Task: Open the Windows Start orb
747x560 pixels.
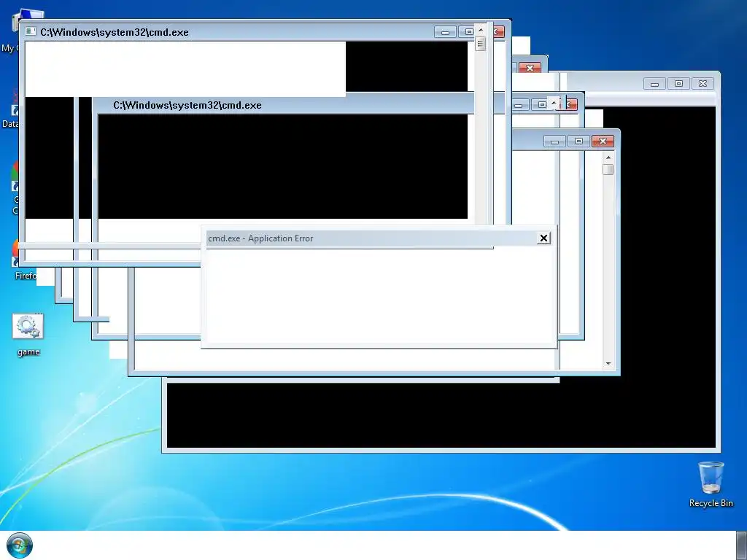Action: 20,545
